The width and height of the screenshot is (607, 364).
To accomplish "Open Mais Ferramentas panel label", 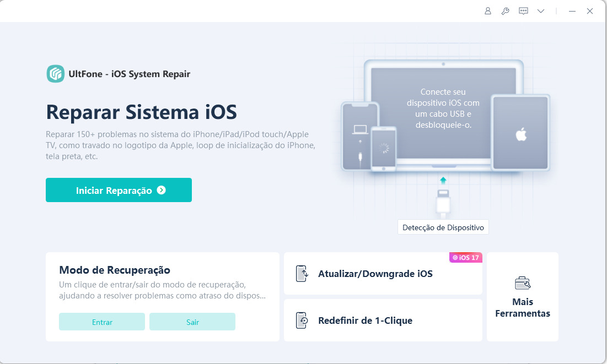I will pyautogui.click(x=523, y=307).
